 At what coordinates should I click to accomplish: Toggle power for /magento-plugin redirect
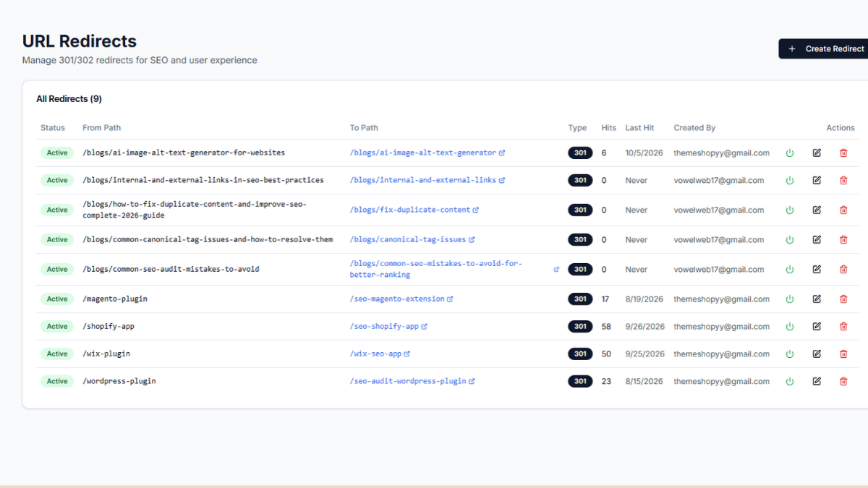tap(790, 299)
